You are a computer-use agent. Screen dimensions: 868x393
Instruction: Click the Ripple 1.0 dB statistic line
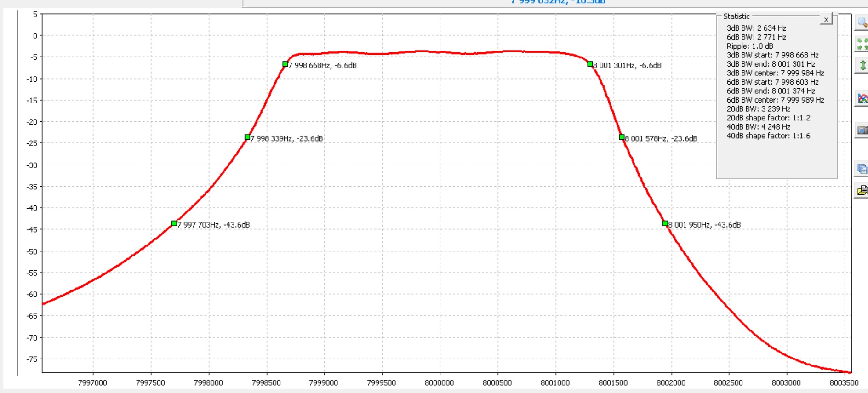[749, 46]
